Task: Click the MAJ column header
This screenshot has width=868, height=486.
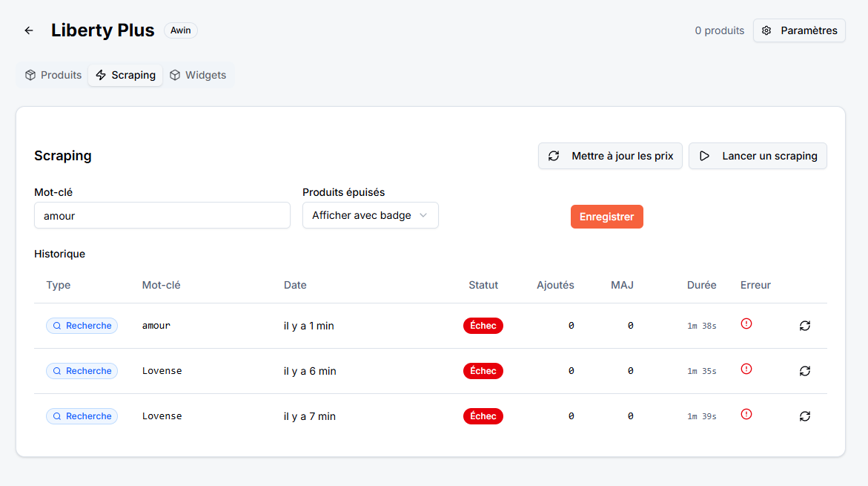Action: pyautogui.click(x=622, y=285)
